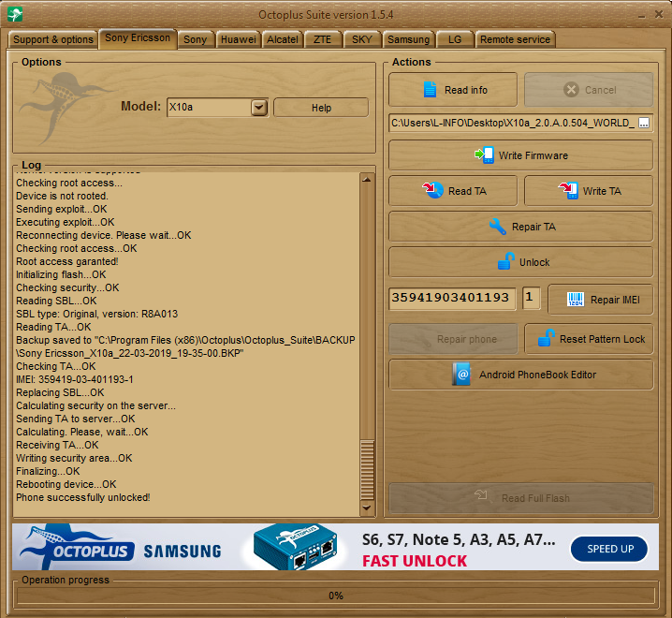The image size is (672, 618).
Task: Click the Repair TA wrench icon
Action: point(497,227)
